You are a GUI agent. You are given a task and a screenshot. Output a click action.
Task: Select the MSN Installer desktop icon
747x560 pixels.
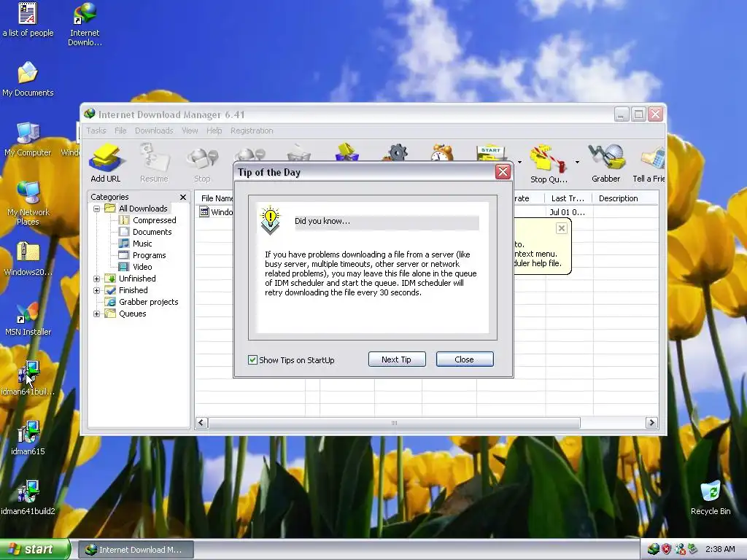[x=28, y=319]
